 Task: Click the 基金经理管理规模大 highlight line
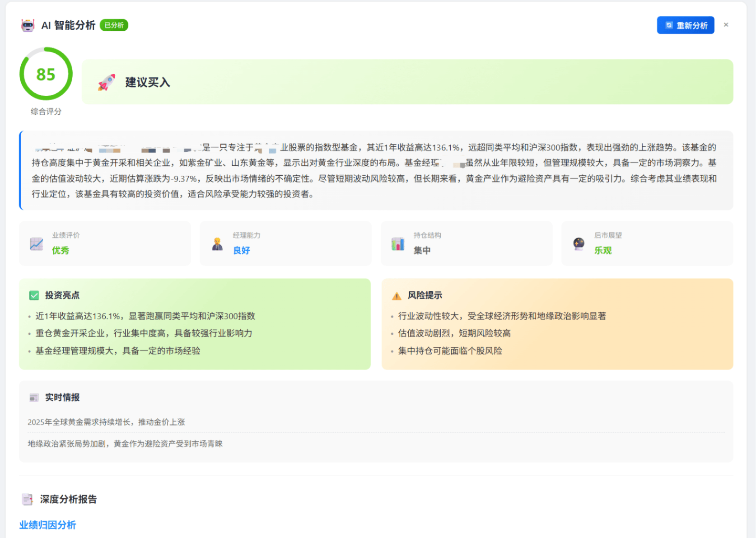tap(118, 351)
